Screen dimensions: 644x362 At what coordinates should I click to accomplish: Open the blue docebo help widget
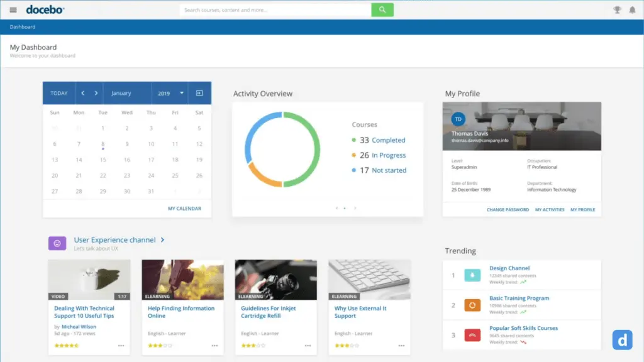(622, 340)
